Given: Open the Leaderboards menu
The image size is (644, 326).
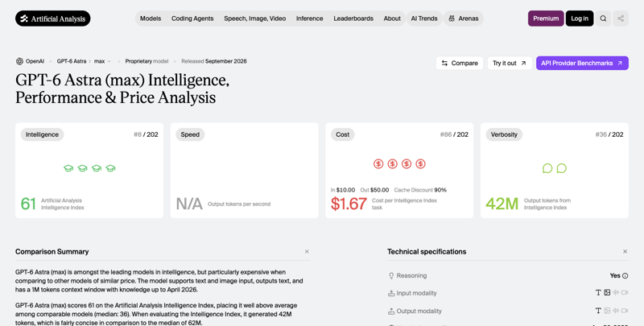Looking at the screenshot, I should click(x=353, y=19).
